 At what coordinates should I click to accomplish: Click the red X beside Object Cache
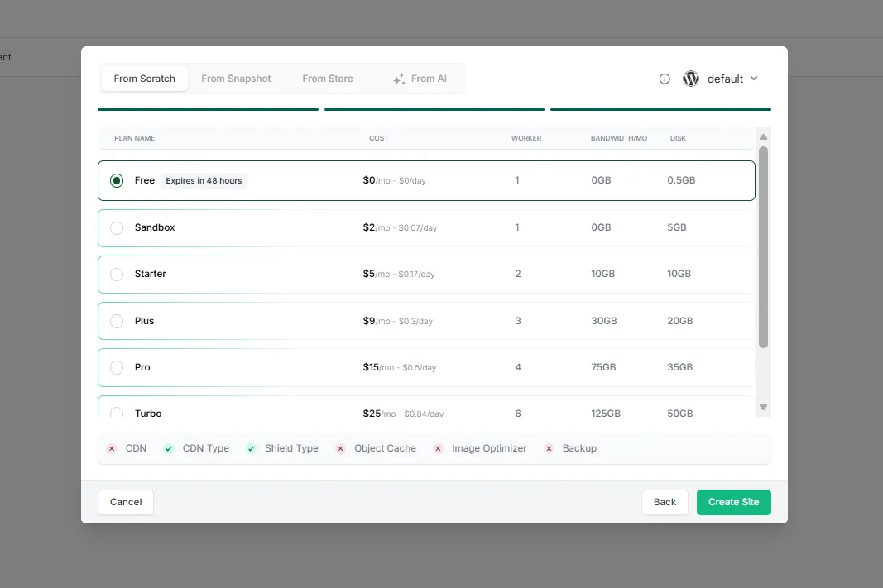340,448
